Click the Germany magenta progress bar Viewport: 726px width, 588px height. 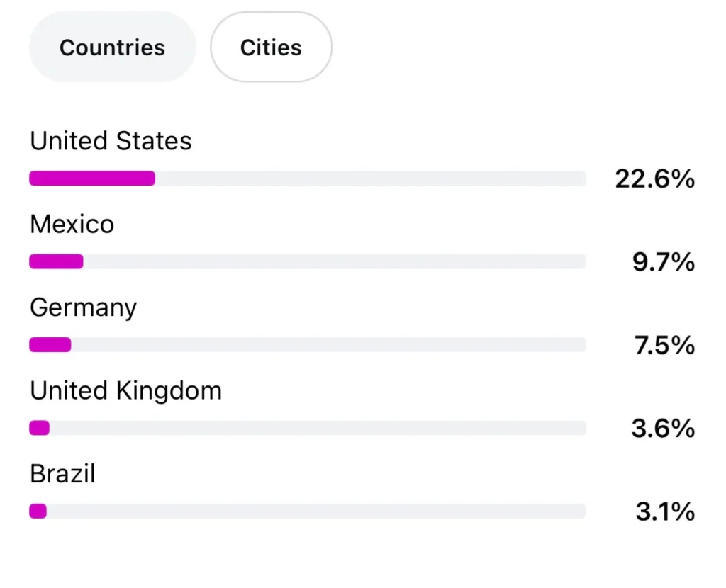[x=50, y=345]
